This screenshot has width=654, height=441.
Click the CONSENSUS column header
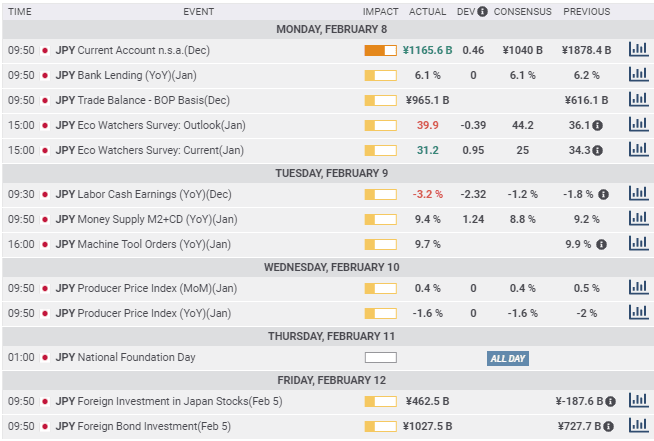pos(523,12)
